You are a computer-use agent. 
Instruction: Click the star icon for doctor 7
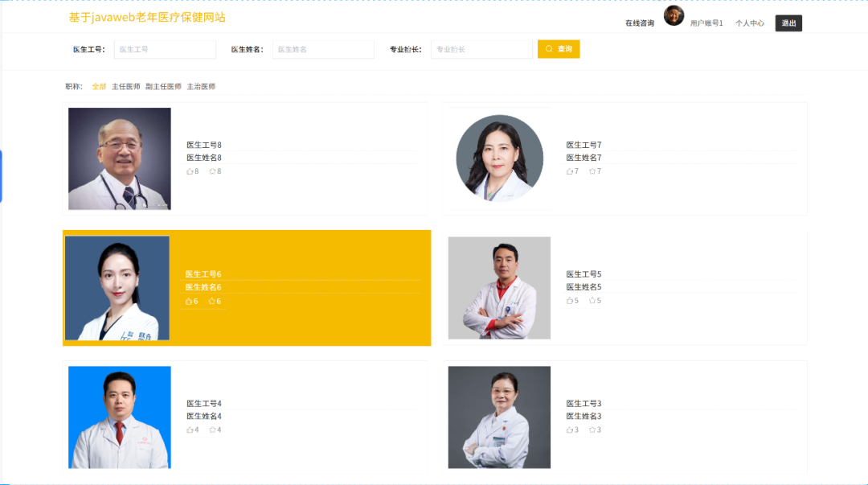(592, 171)
